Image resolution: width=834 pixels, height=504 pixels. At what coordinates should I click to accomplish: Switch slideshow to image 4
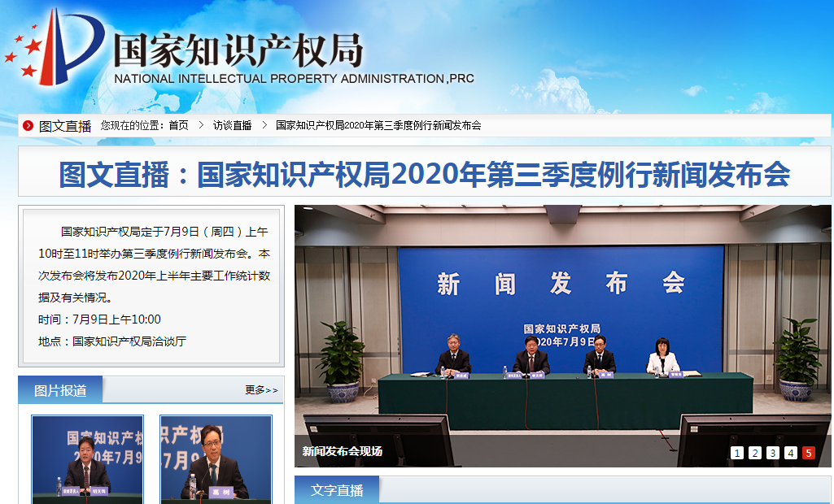[790, 453]
